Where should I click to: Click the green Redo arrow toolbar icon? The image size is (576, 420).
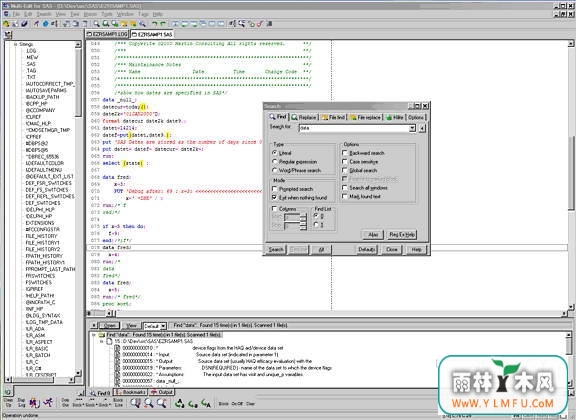[x=163, y=24]
